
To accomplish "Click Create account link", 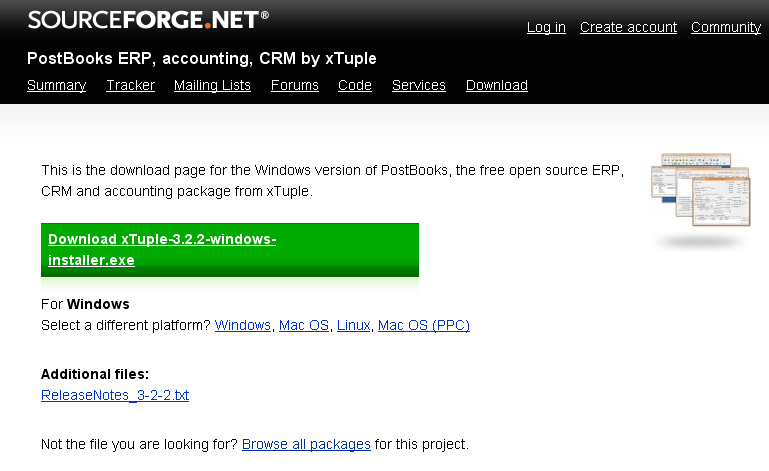I will click(x=628, y=27).
